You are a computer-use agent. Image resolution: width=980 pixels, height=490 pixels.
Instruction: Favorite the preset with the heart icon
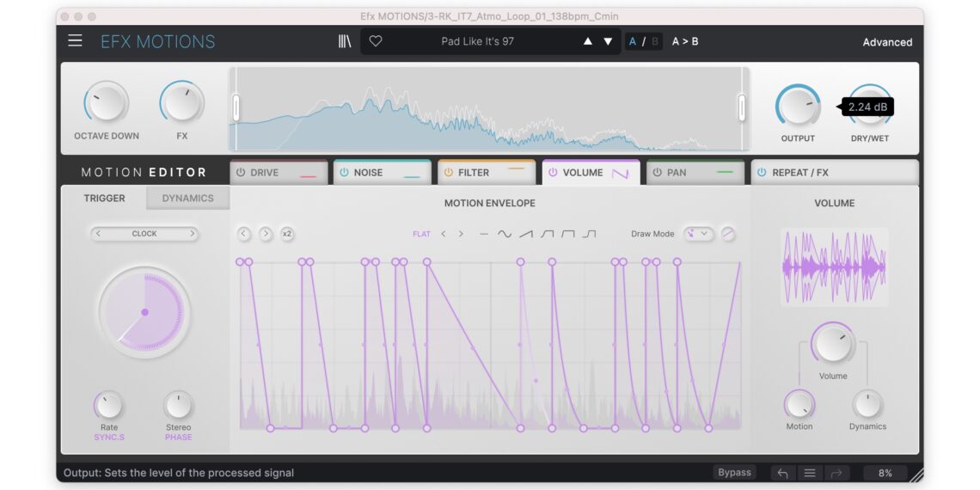[x=375, y=41]
